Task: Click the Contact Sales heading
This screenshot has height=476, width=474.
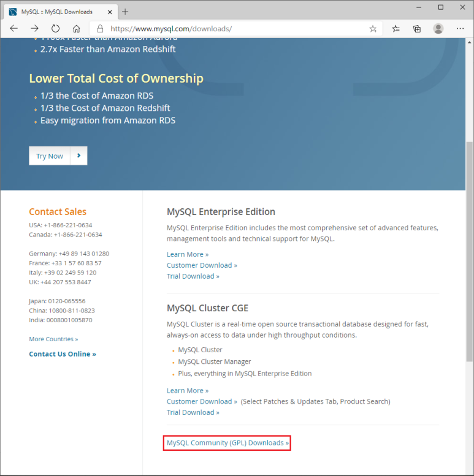Action: point(58,211)
